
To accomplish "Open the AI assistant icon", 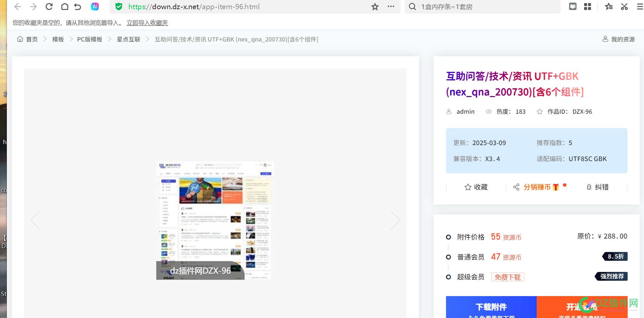I will [95, 7].
